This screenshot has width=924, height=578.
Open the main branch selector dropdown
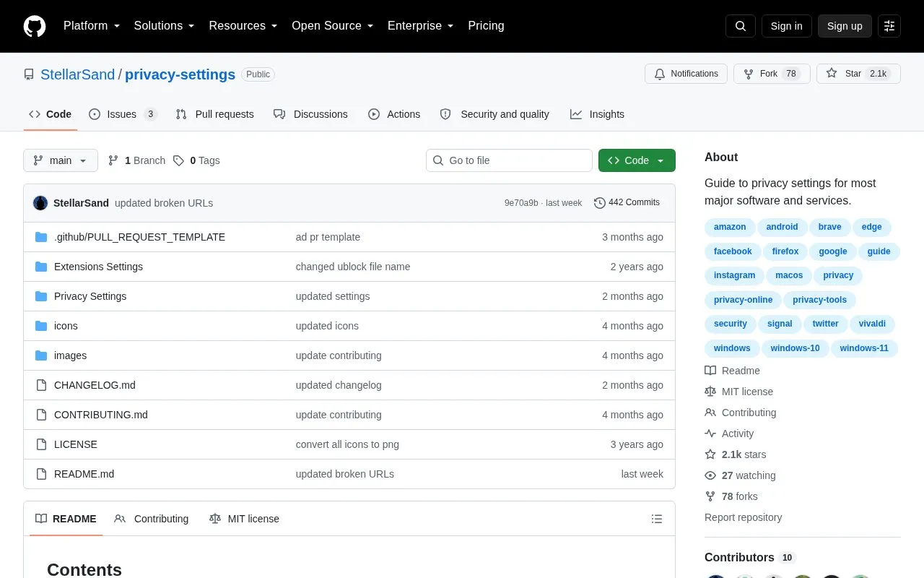coord(61,160)
